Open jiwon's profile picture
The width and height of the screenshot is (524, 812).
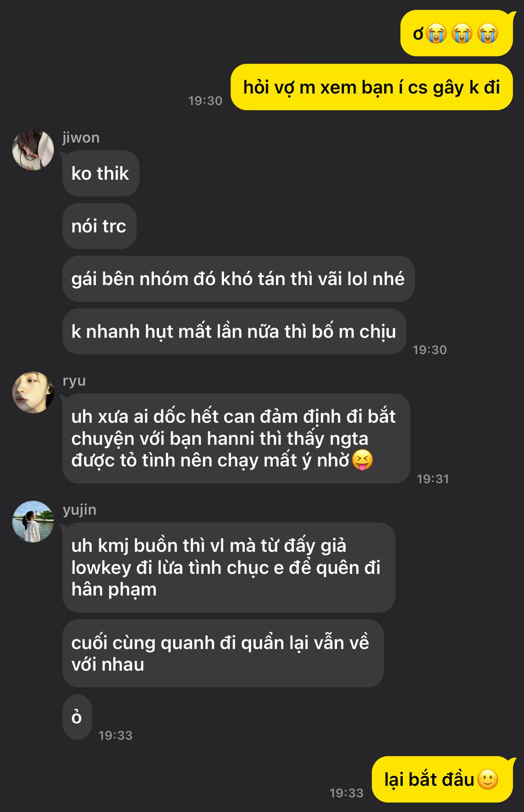point(33,150)
